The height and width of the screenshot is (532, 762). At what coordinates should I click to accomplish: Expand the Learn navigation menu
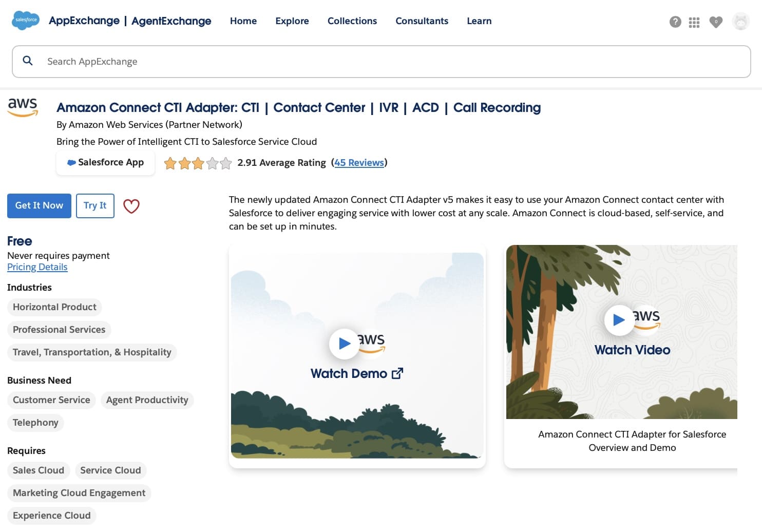479,21
